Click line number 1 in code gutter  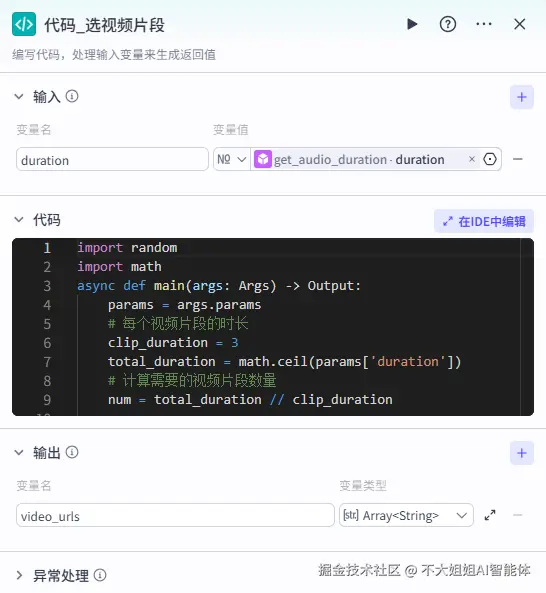pos(47,248)
